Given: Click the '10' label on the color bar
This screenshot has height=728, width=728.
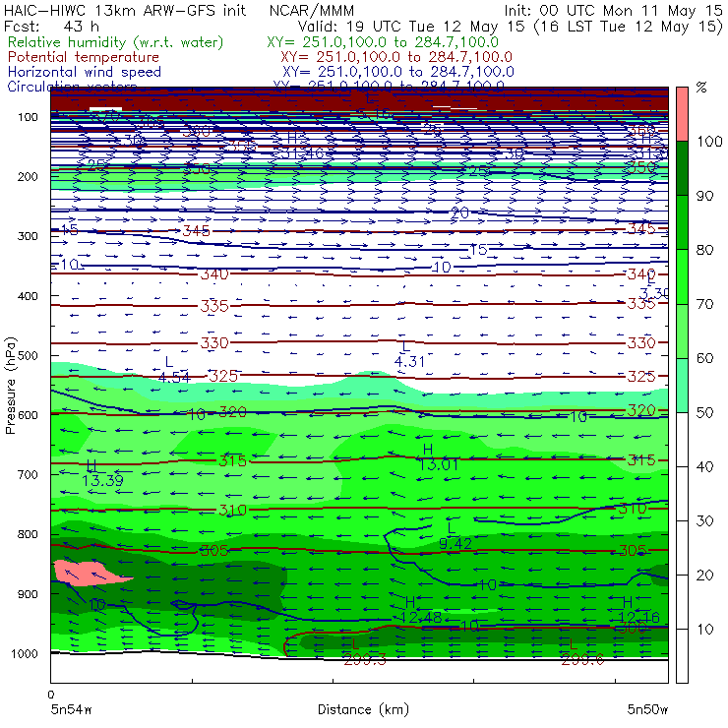Looking at the screenshot, I should click(705, 629).
